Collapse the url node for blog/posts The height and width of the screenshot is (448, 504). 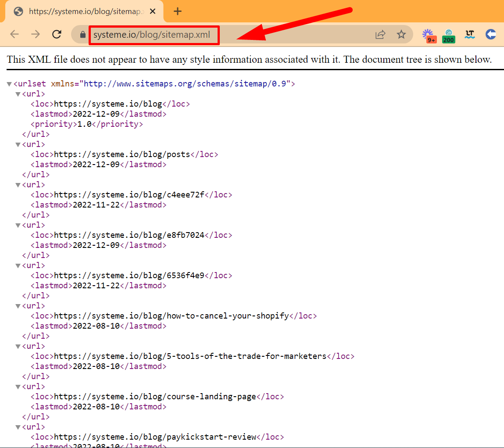pos(18,144)
